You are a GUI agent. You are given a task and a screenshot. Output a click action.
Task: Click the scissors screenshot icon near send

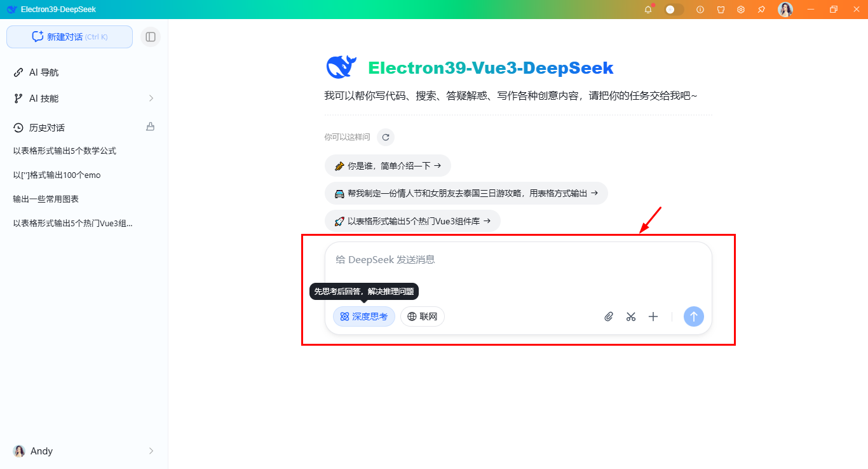(x=630, y=316)
